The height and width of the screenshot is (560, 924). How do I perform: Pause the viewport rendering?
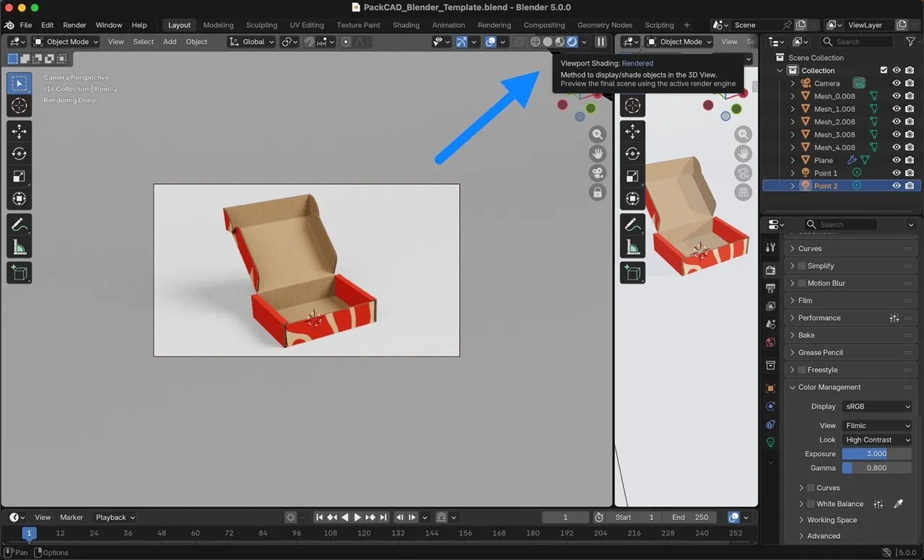601,41
